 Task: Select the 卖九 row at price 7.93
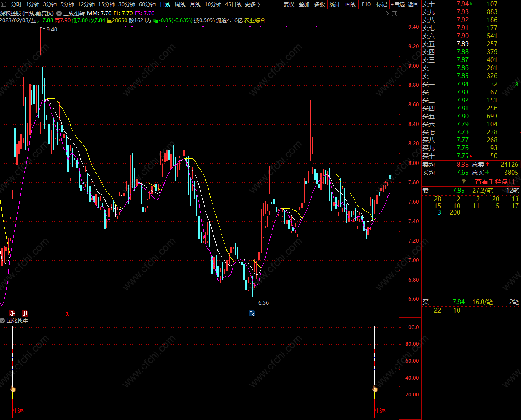point(470,12)
